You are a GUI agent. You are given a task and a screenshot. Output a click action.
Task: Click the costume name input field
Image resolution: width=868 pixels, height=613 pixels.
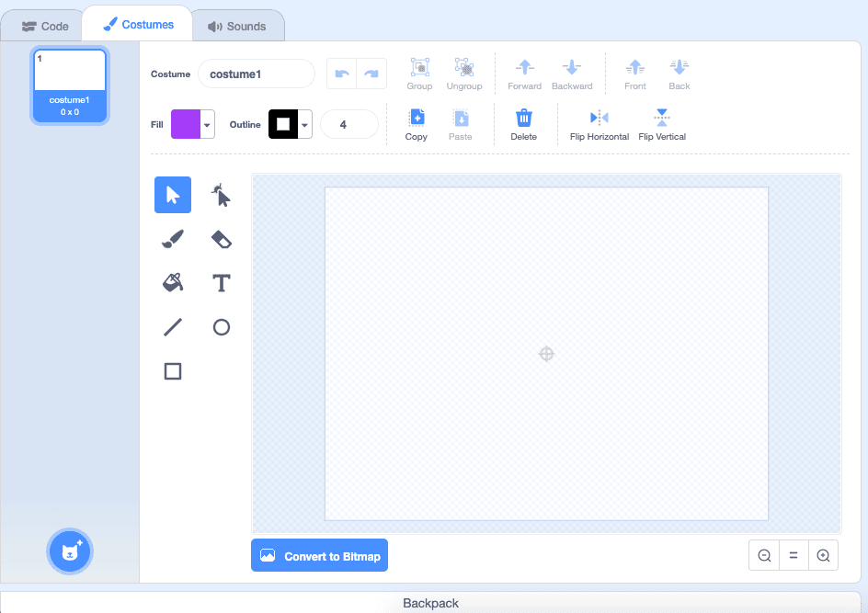257,74
